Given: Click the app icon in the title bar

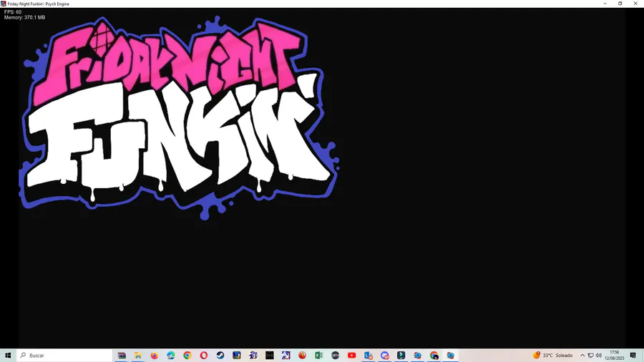Looking at the screenshot, I should [4, 4].
